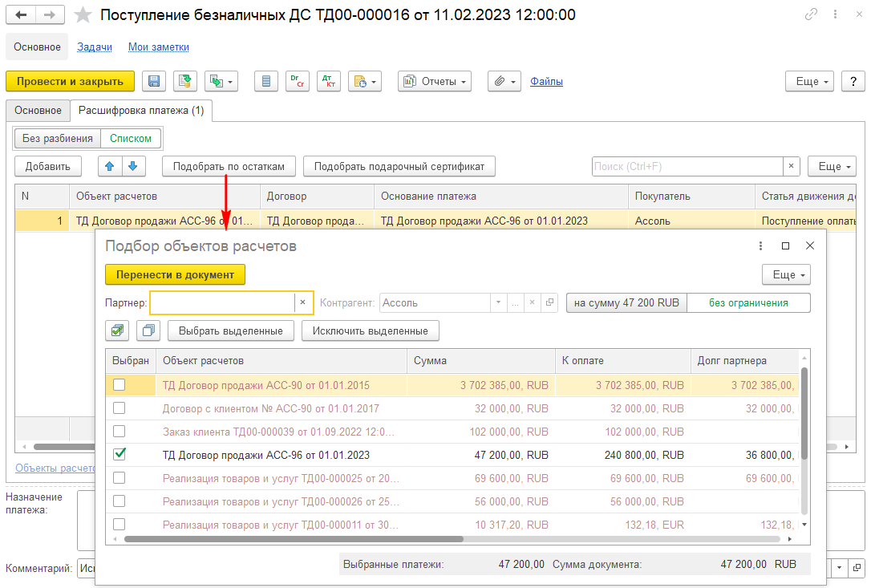Switch to the Основное tab

click(x=38, y=110)
